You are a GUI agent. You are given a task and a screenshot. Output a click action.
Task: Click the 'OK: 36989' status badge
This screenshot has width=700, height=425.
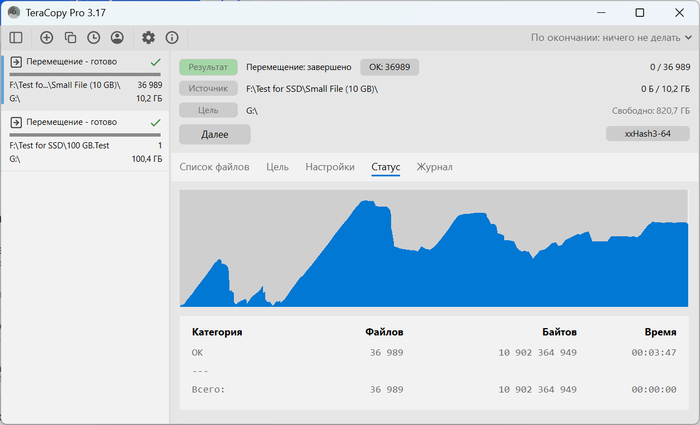390,67
